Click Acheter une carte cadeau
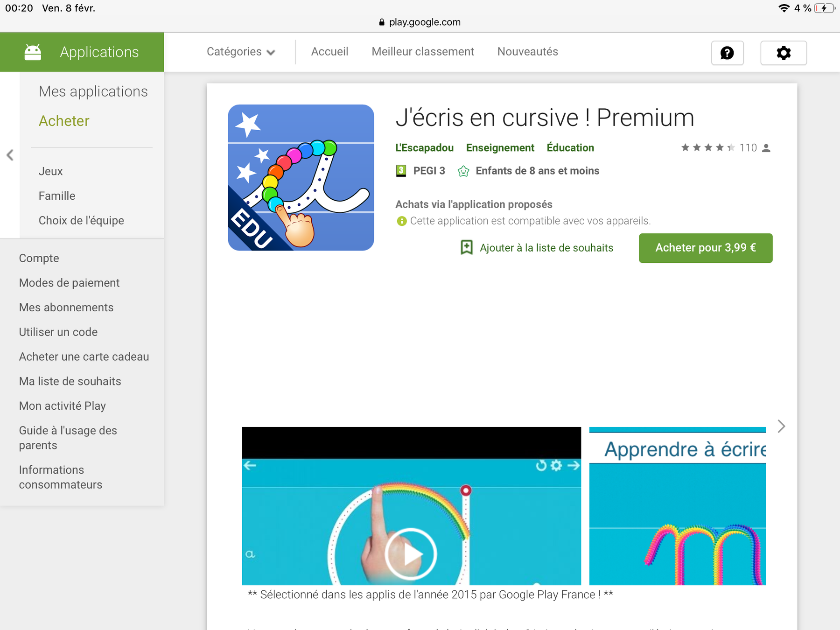The image size is (840, 630). point(84,357)
